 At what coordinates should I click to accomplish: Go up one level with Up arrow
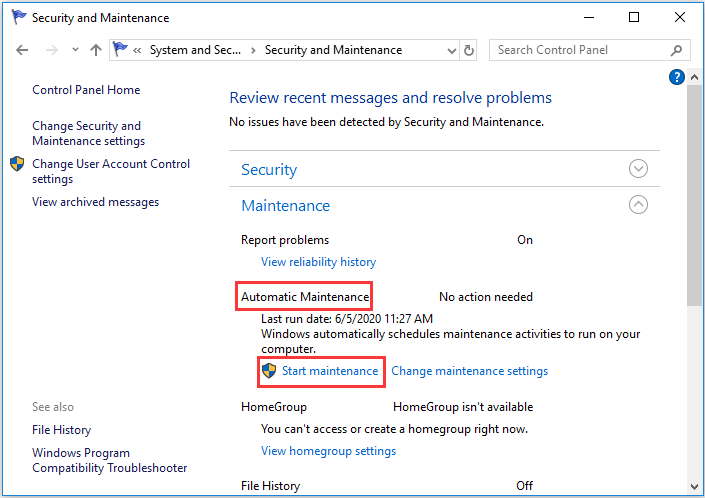click(x=95, y=50)
